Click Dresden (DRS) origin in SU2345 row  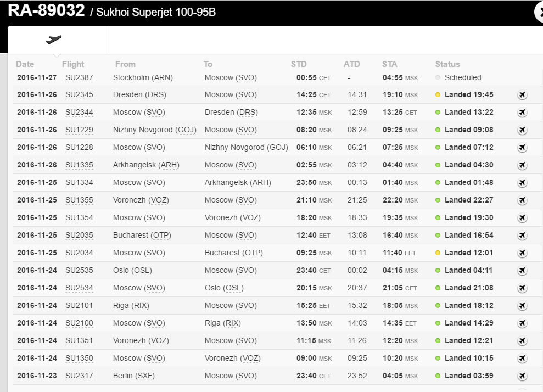coord(139,95)
